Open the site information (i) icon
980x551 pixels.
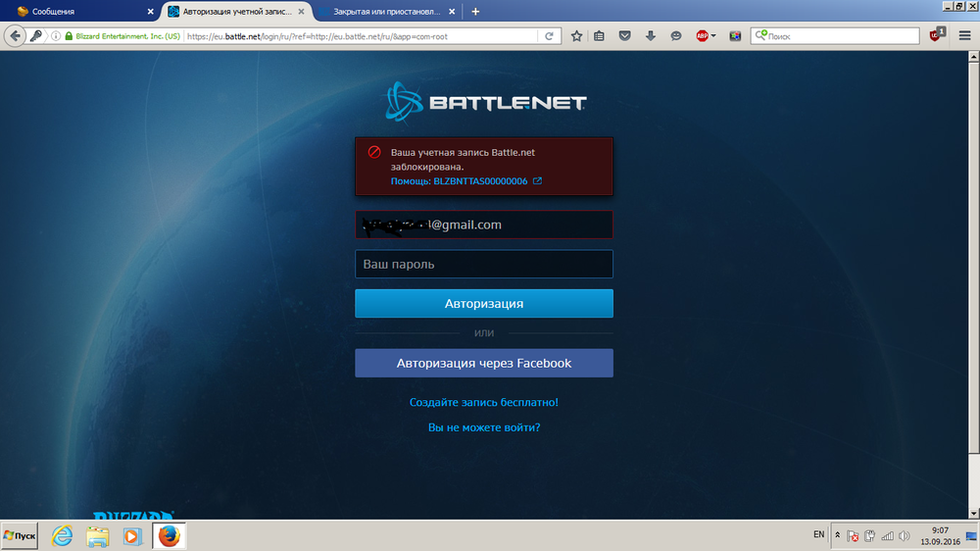[56, 36]
